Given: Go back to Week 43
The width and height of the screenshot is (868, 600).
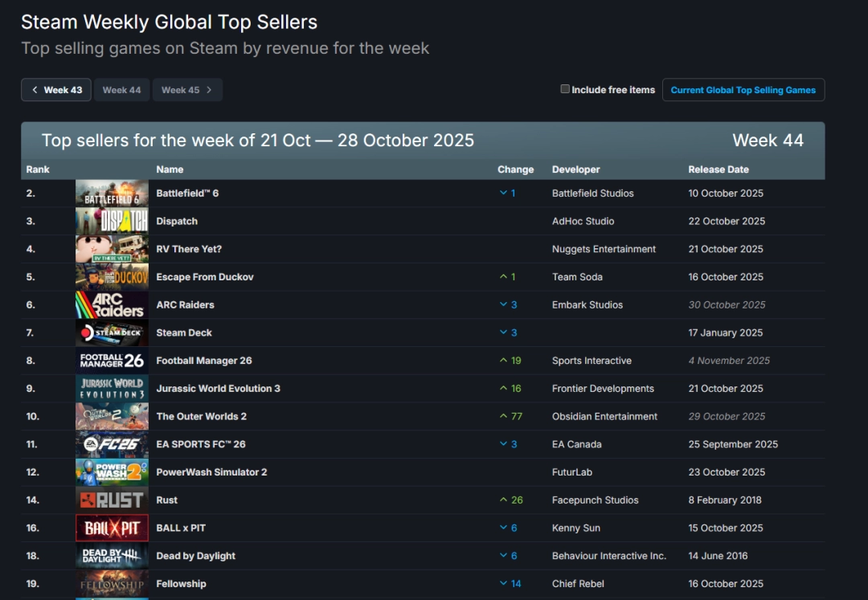Looking at the screenshot, I should pos(55,89).
